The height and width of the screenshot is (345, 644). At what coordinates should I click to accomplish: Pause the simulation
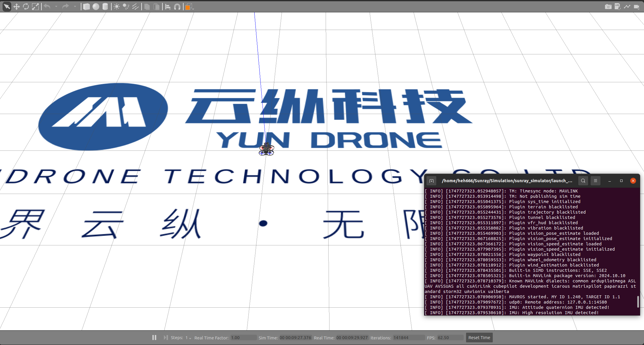click(154, 338)
